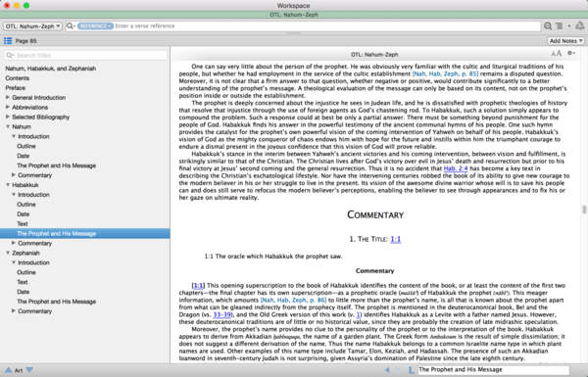The image size is (588, 377).
Task: Click the verse reference input field
Action: pyautogui.click(x=327, y=25)
